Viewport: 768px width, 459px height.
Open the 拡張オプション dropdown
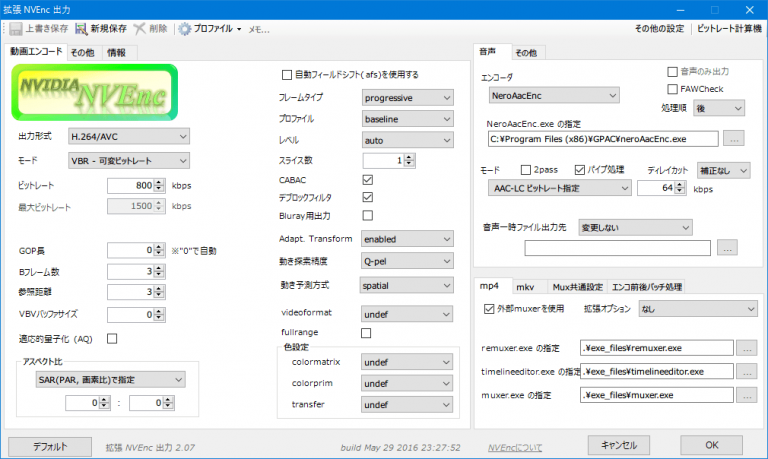(698, 309)
